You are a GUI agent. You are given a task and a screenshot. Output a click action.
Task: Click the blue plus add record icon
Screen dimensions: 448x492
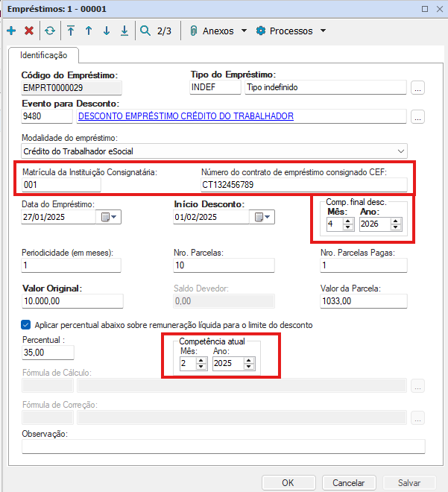10,31
